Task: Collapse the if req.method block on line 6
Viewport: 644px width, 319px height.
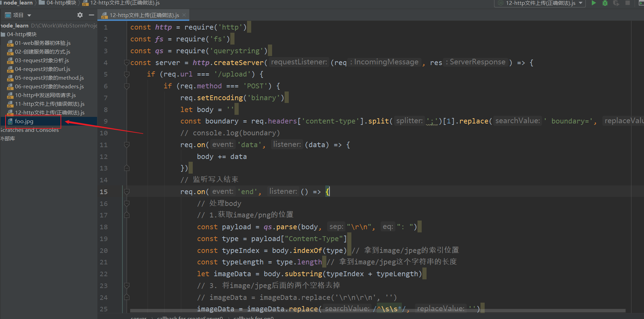Action: pos(127,86)
